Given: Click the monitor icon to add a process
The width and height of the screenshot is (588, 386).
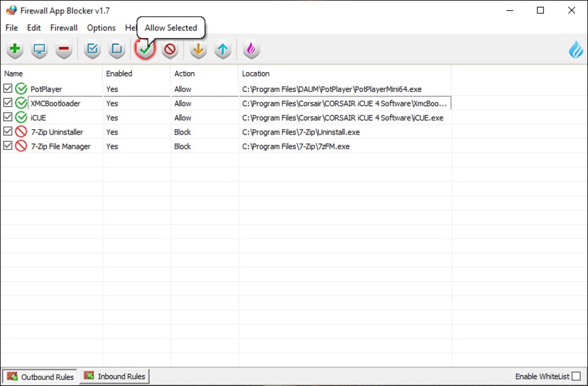Looking at the screenshot, I should point(39,49).
